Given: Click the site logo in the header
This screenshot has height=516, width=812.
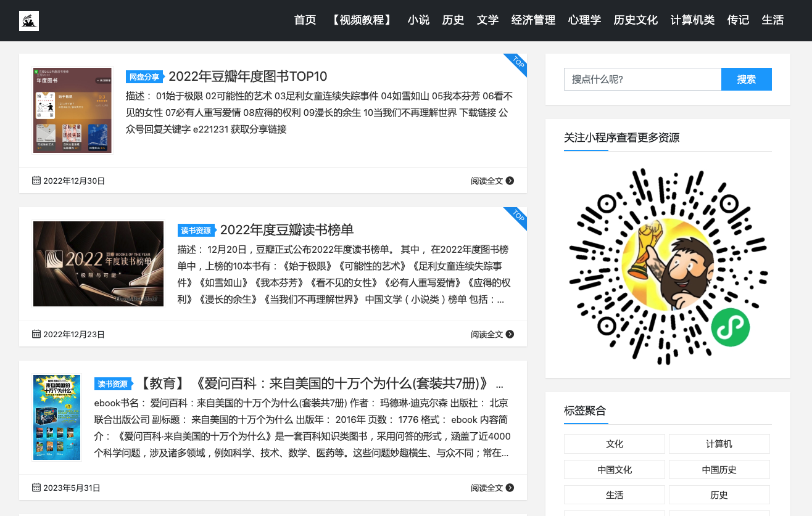Looking at the screenshot, I should coord(29,21).
